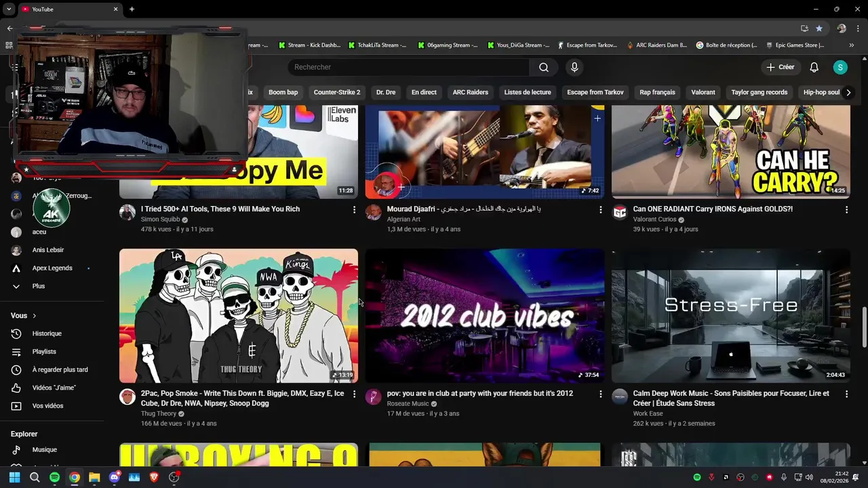Select the Taylor gang records chip

point(759,92)
